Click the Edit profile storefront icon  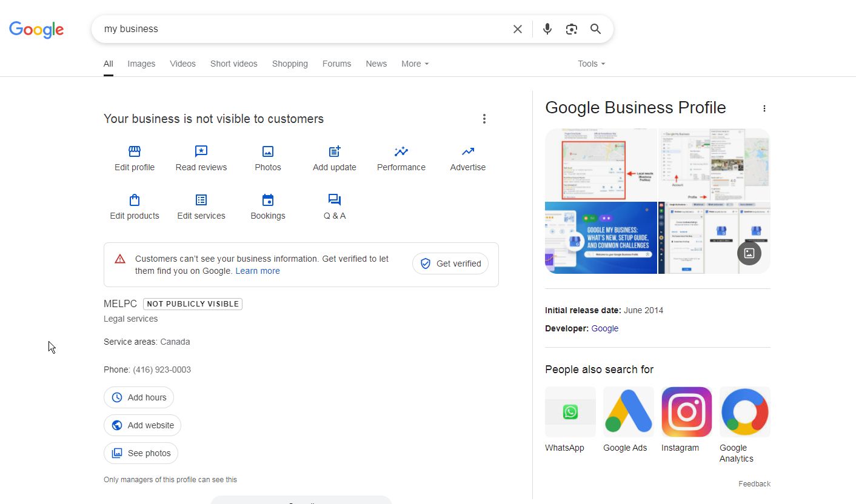(135, 151)
